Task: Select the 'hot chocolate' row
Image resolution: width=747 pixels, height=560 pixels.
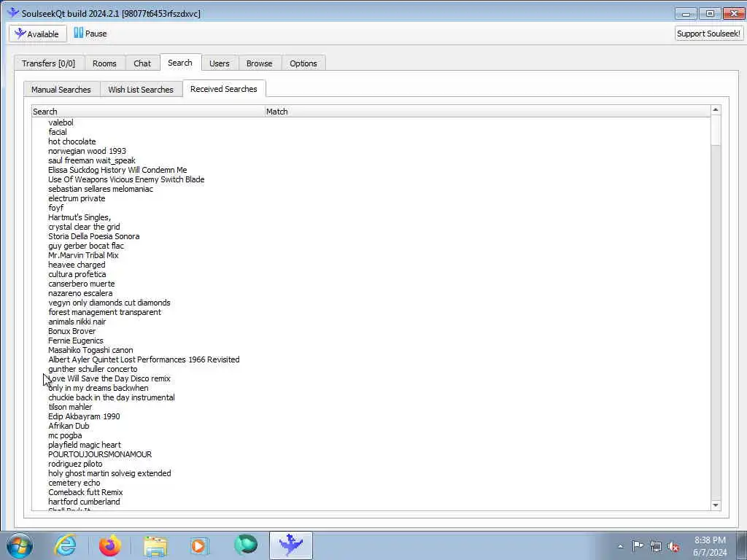Action: [72, 141]
